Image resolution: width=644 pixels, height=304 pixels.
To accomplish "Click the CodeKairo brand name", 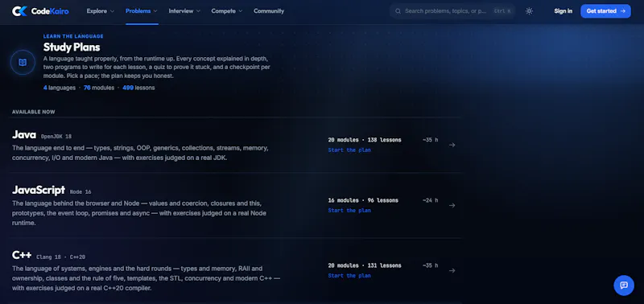I will pyautogui.click(x=50, y=11).
